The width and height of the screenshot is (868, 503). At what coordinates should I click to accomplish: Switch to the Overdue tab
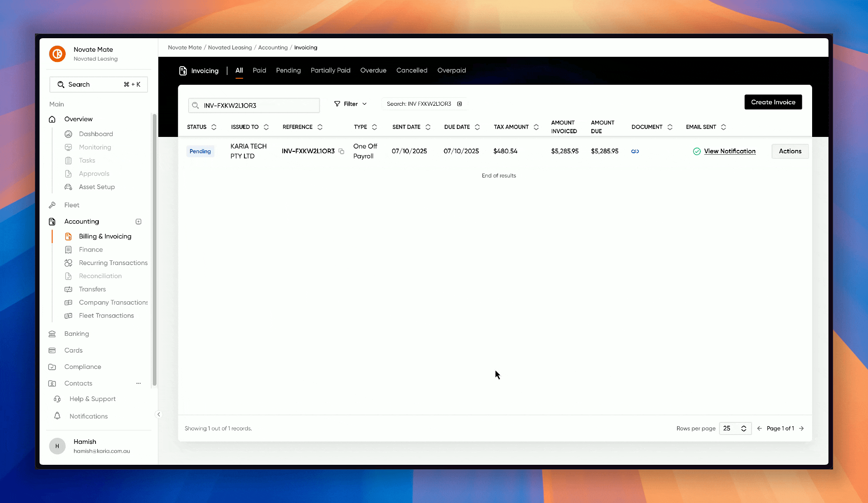(x=373, y=70)
